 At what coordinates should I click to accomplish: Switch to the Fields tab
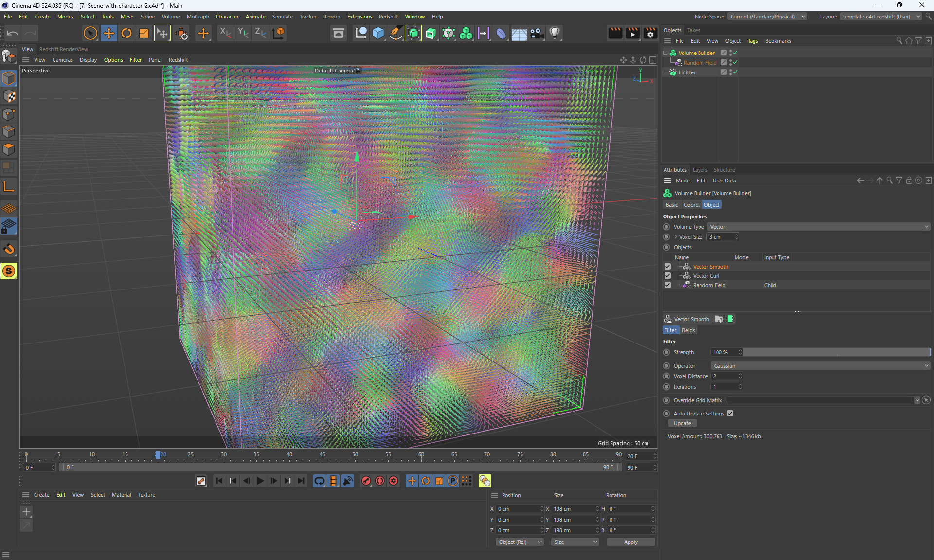pyautogui.click(x=688, y=330)
